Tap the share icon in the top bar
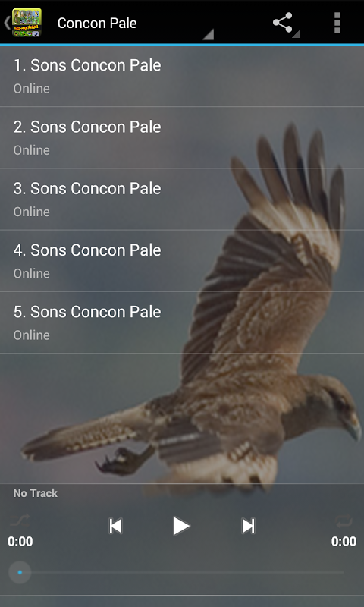The height and width of the screenshot is (607, 364). click(282, 23)
